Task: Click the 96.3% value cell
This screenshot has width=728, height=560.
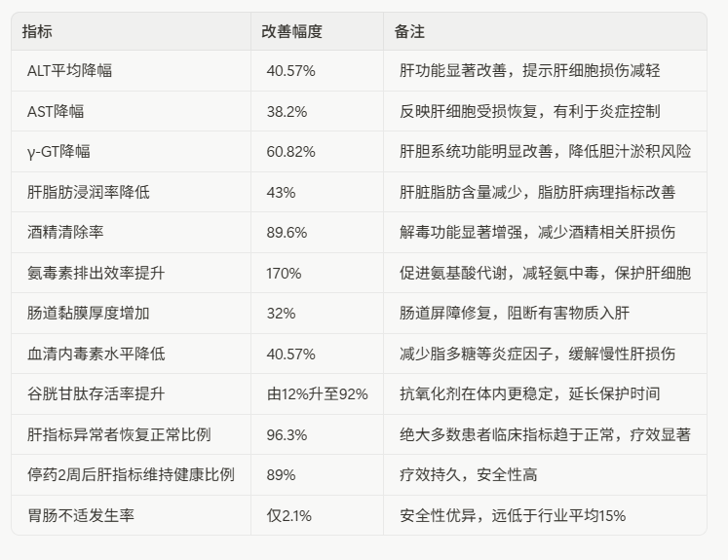Action: pos(287,434)
